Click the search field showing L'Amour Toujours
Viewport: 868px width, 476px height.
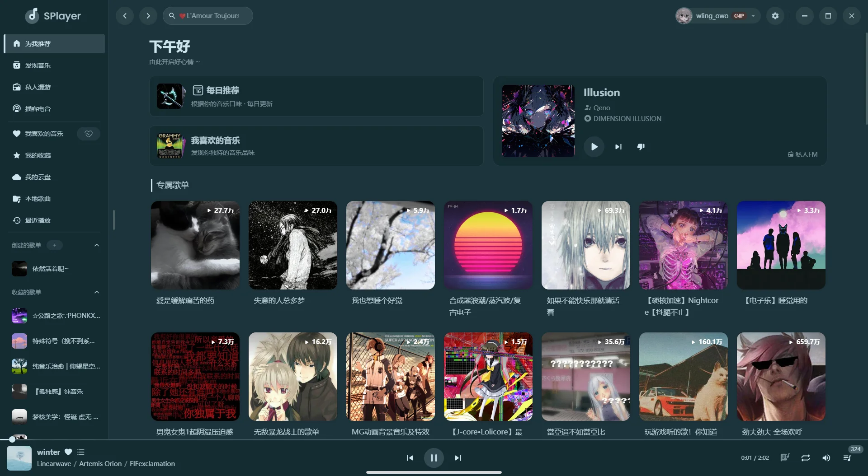pyautogui.click(x=208, y=16)
